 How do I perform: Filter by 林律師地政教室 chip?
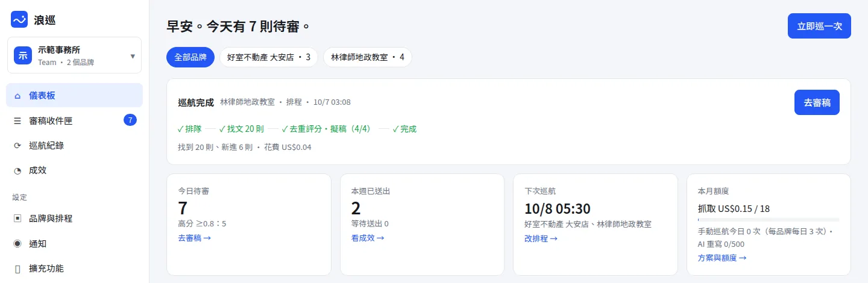[x=368, y=57]
